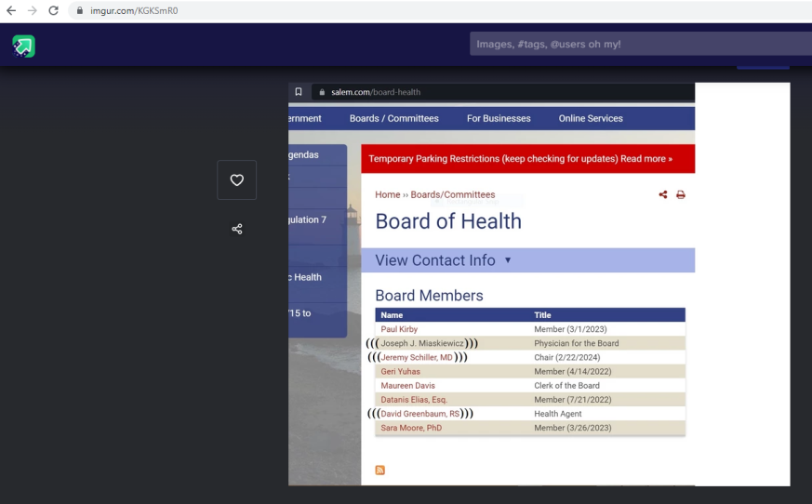Click the dropdown triangle beside View Contact Info
The width and height of the screenshot is (812, 504).
point(508,260)
